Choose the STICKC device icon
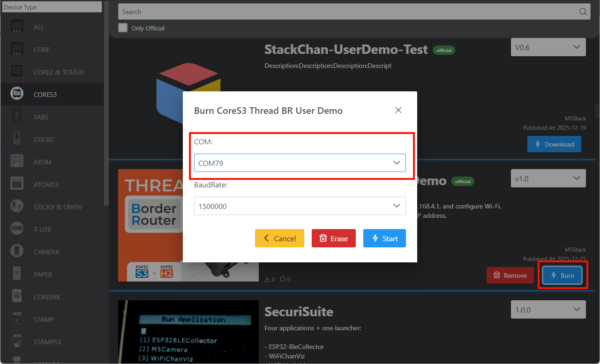This screenshot has height=364, width=600. point(17,139)
